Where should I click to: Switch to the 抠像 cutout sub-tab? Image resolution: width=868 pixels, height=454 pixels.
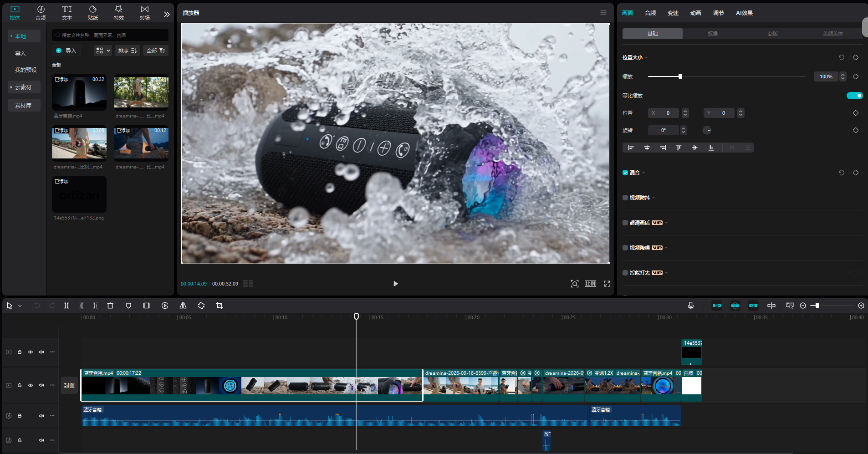click(713, 34)
